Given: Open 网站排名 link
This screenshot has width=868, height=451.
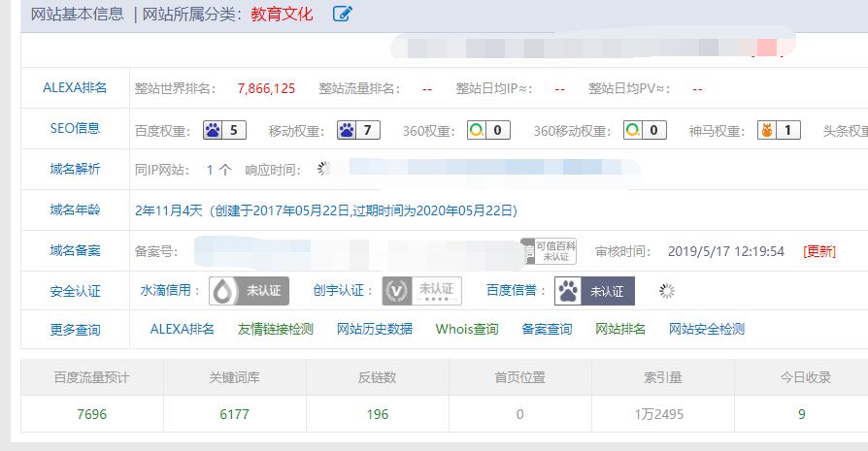Looking at the screenshot, I should (620, 330).
